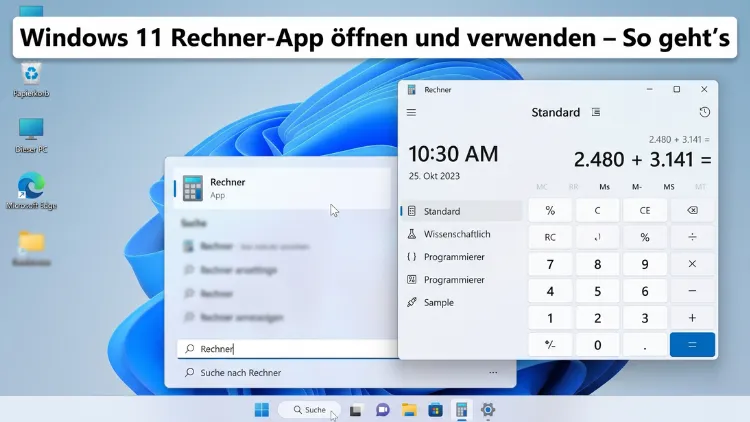
Task: Open File Explorer from the taskbar
Action: 409,410
